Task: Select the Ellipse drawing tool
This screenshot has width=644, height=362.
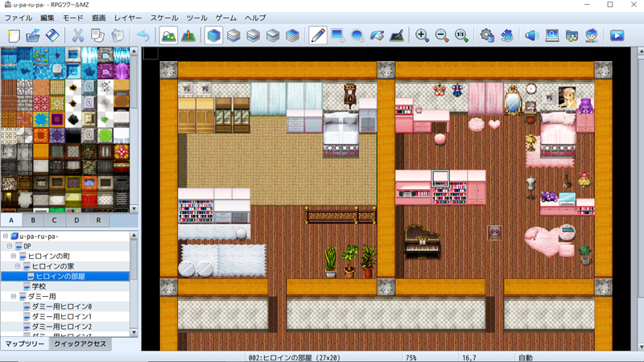Action: 357,35
